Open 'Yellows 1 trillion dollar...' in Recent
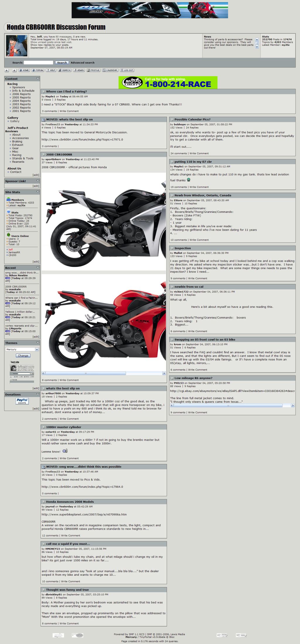300x644 pixels. (x=20, y=312)
